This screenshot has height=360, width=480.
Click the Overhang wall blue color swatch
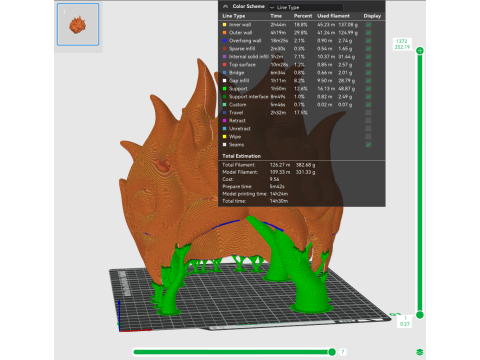[x=224, y=41]
